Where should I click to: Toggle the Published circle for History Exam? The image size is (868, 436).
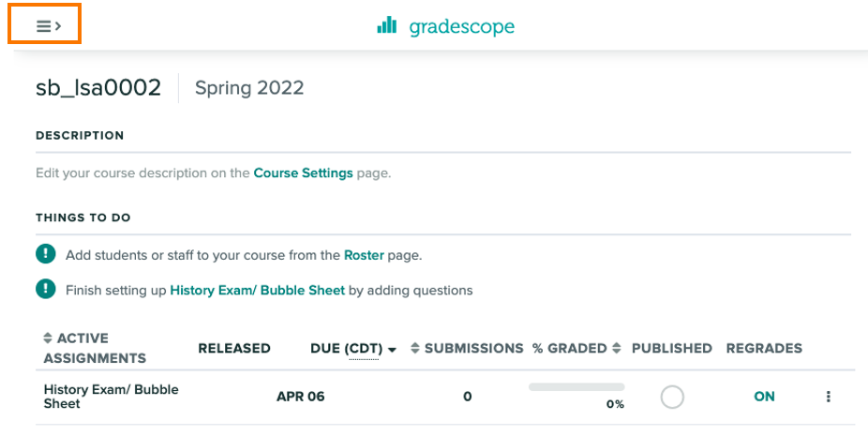point(672,398)
